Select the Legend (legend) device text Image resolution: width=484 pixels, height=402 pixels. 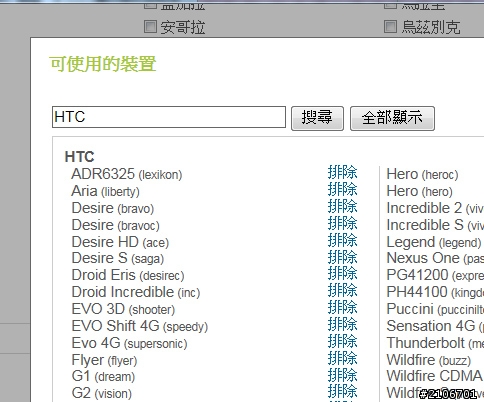point(434,242)
